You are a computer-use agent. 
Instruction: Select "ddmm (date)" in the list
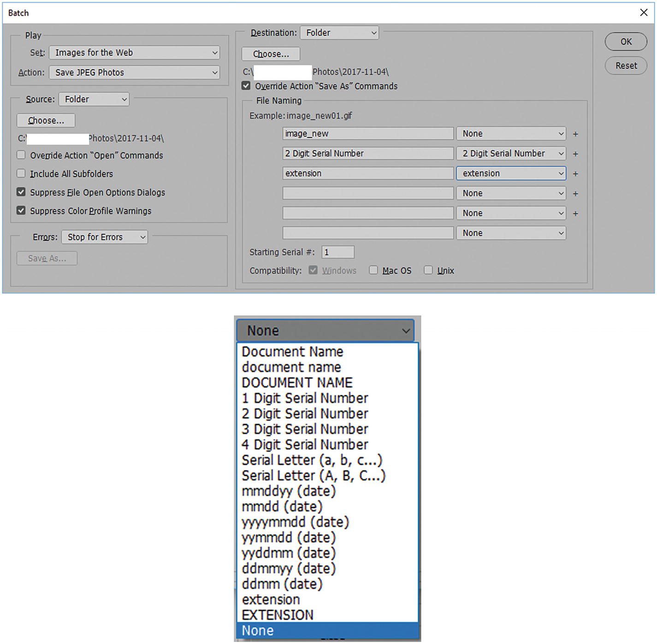tap(327, 584)
